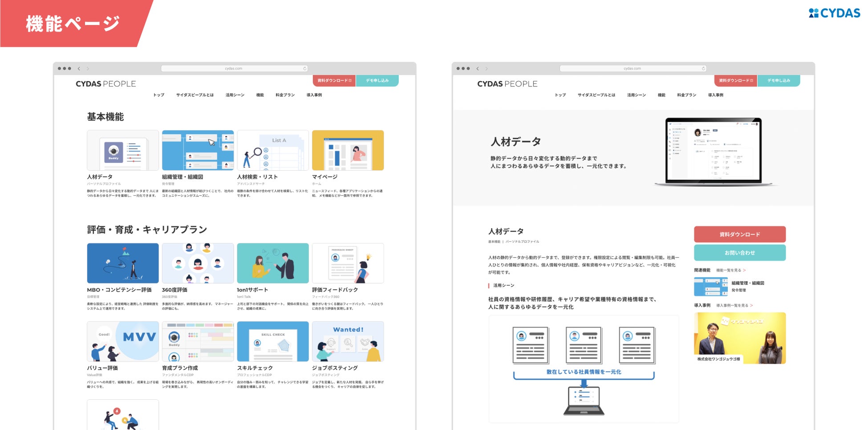Reload the left browser's address bar
Image resolution: width=868 pixels, height=430 pixels.
[x=304, y=69]
